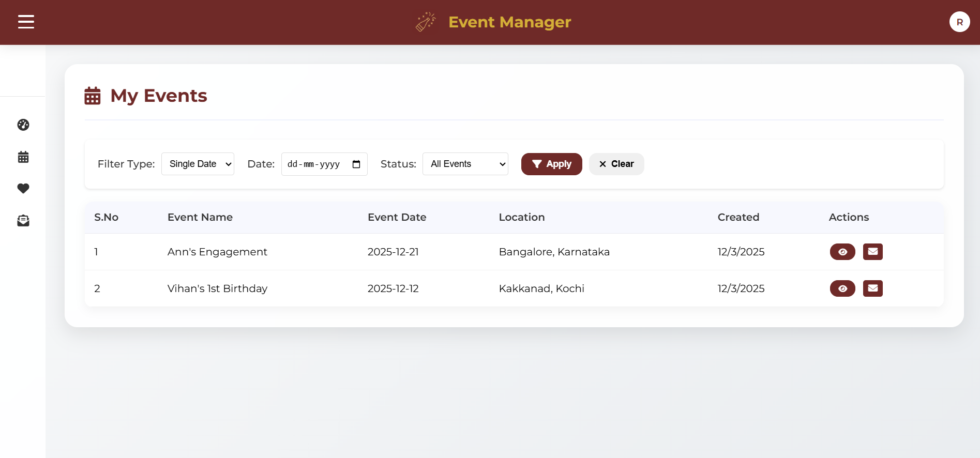
Task: Send email for Ann's Engagement
Action: [x=873, y=252]
